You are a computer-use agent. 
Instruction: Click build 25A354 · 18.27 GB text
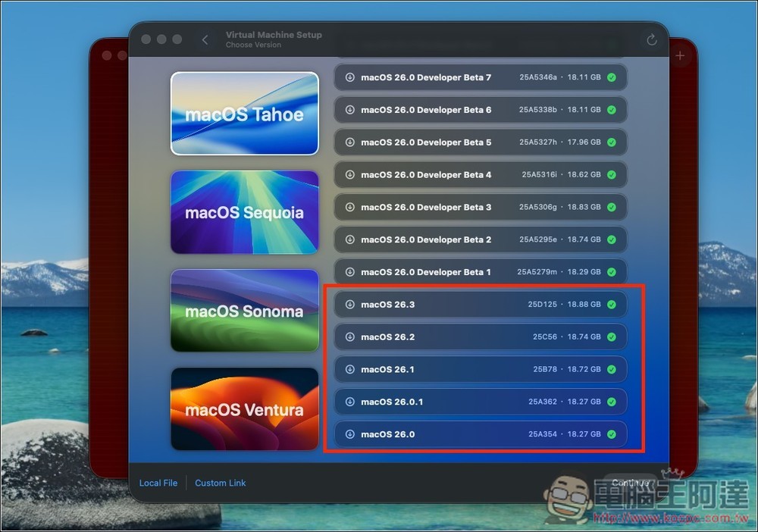pos(565,434)
